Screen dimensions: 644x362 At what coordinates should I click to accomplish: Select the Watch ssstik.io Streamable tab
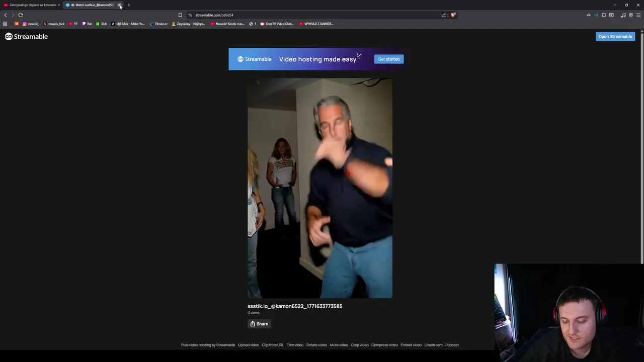tap(92, 5)
